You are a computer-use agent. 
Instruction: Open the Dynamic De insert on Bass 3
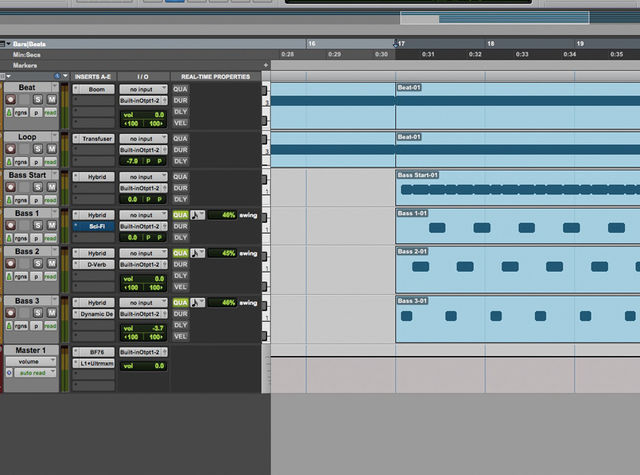(94, 314)
